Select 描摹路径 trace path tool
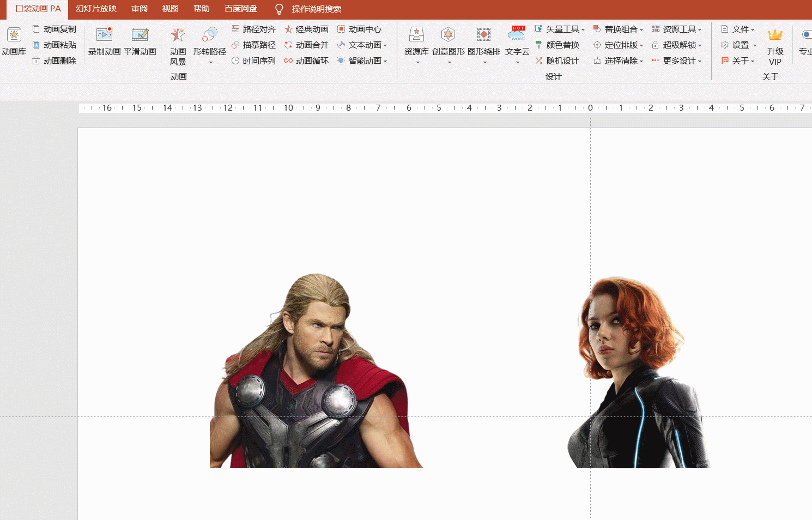 (x=253, y=45)
